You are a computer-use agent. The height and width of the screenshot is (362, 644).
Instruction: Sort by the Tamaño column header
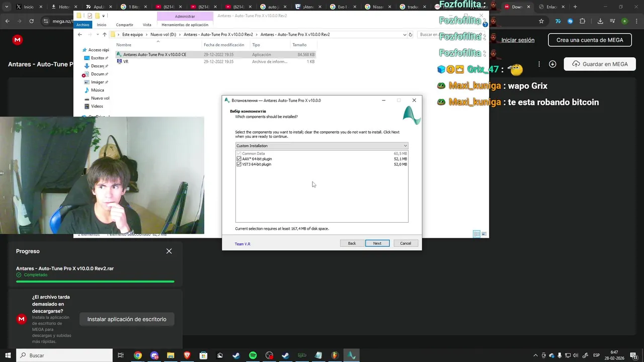pos(299,45)
